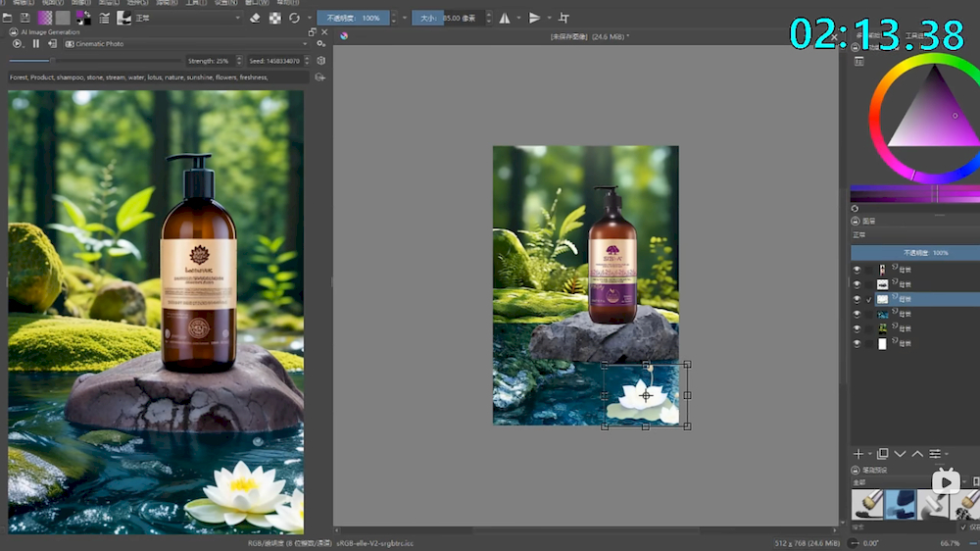
Task: Click the save document icon
Action: point(25,18)
